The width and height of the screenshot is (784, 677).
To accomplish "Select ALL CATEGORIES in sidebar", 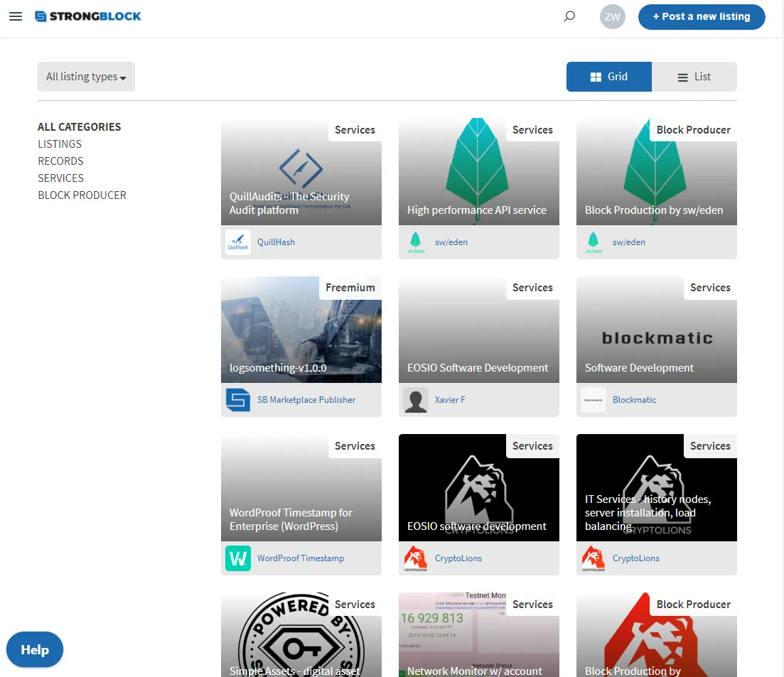I will click(79, 127).
